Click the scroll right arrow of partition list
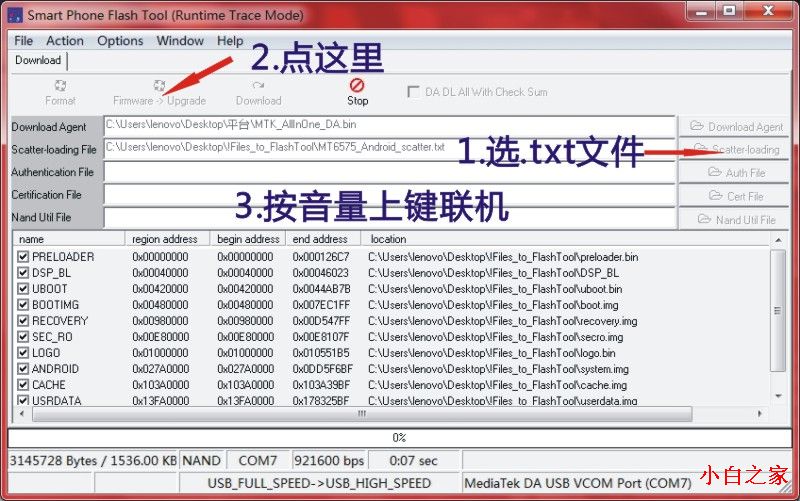 (x=760, y=414)
